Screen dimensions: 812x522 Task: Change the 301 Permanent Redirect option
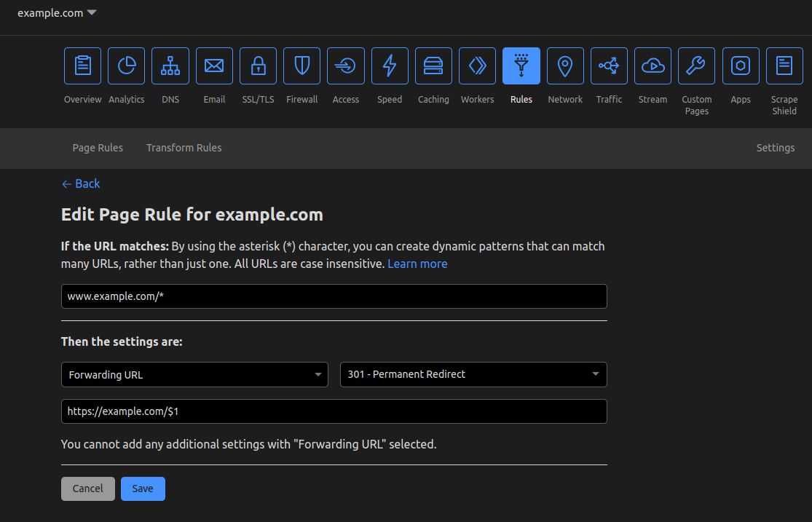pyautogui.click(x=473, y=374)
